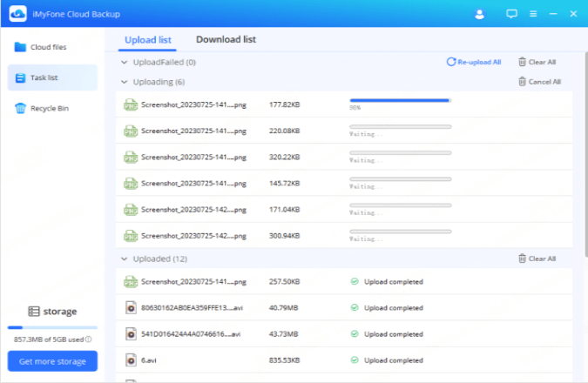Screen dimensions: 588x383
Task: Click trash icon next to Cancel All
Action: coord(522,81)
